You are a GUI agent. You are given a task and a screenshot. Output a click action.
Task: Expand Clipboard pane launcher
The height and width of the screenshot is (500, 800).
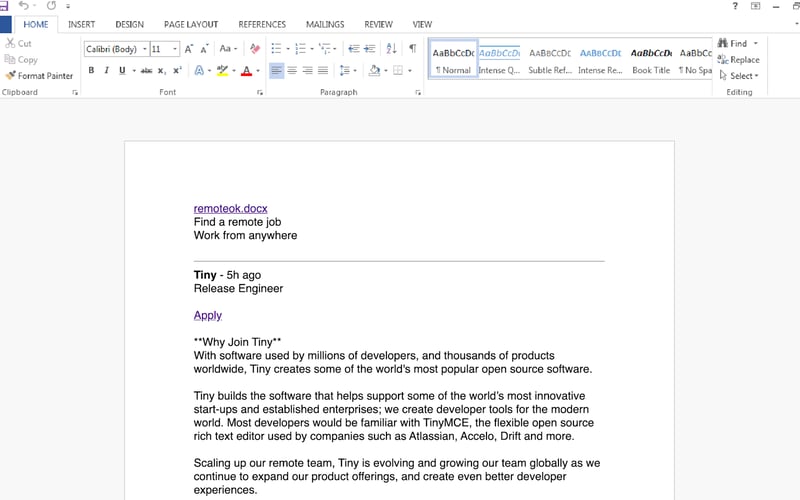75,92
